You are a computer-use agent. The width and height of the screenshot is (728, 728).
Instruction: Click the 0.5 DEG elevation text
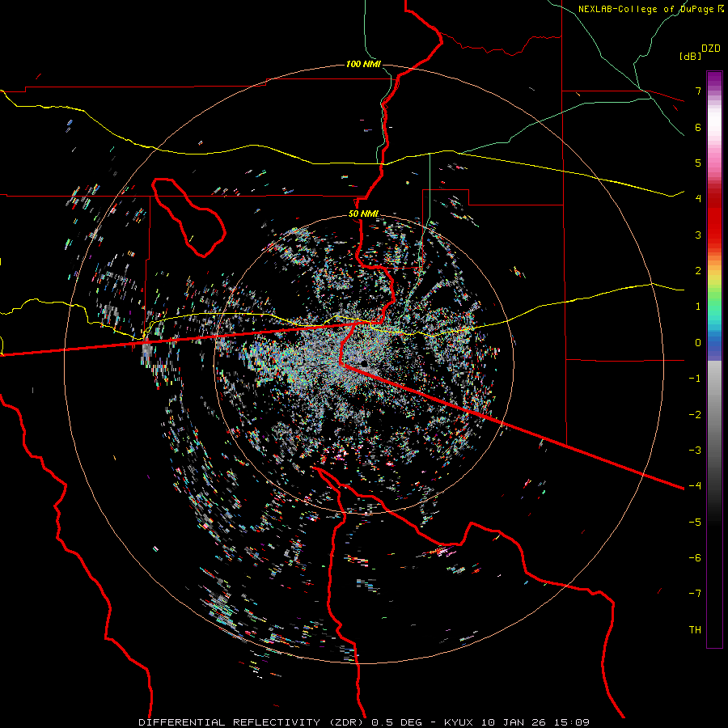396,722
